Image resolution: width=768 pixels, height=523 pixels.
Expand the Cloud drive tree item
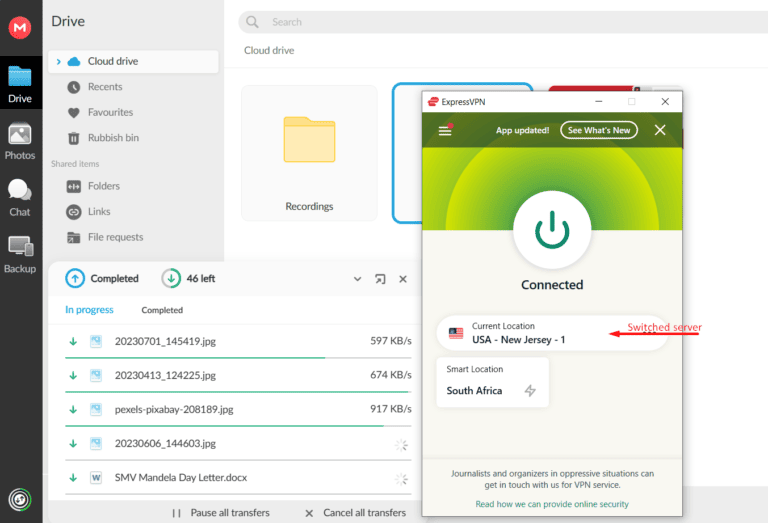[x=58, y=62]
